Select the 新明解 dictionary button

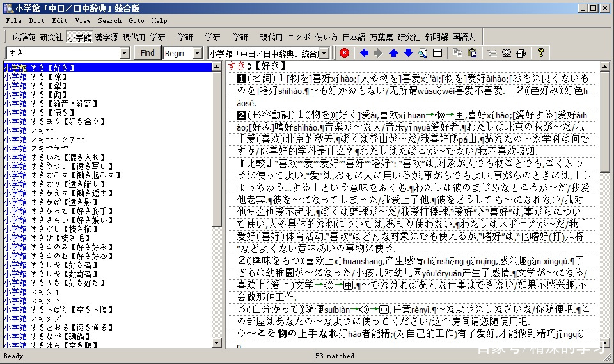point(436,37)
